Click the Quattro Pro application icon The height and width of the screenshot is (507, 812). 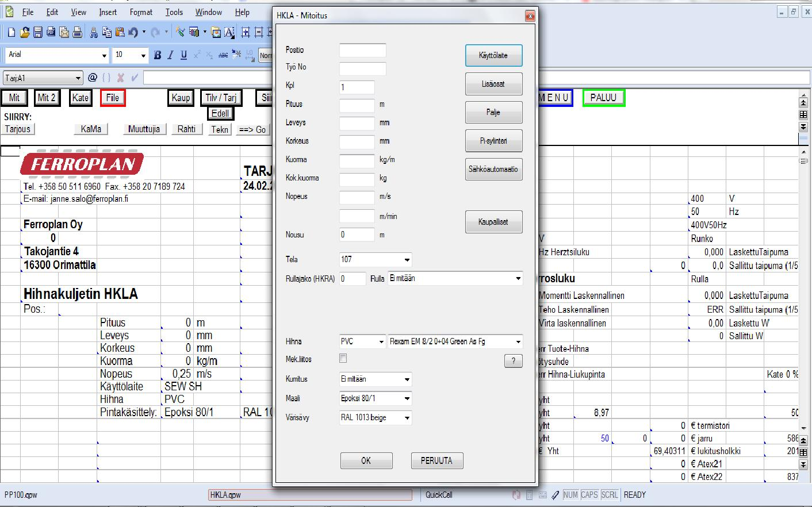click(x=9, y=11)
